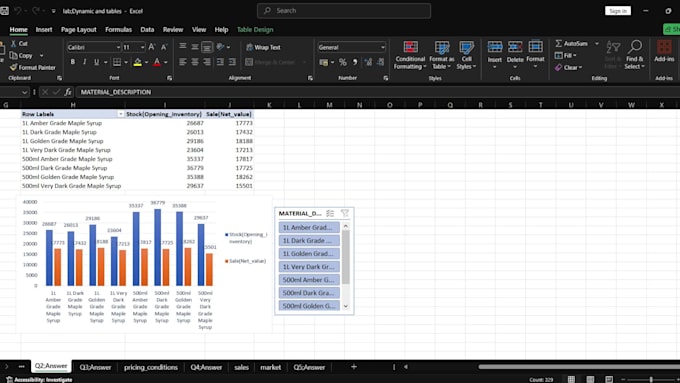
Task: Toggle Italic formatting
Action: click(x=85, y=62)
